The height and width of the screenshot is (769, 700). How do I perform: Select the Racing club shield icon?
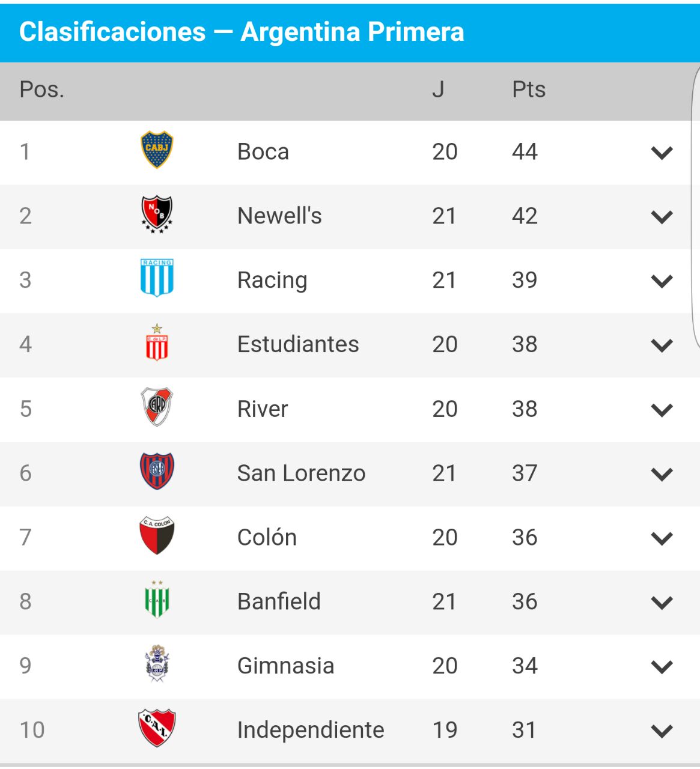(x=157, y=278)
